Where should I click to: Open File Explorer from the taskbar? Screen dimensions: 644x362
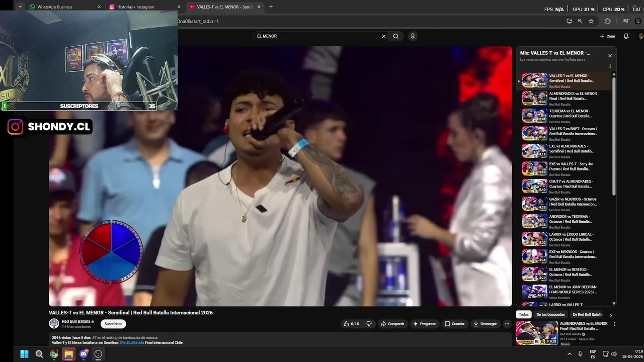(68, 354)
